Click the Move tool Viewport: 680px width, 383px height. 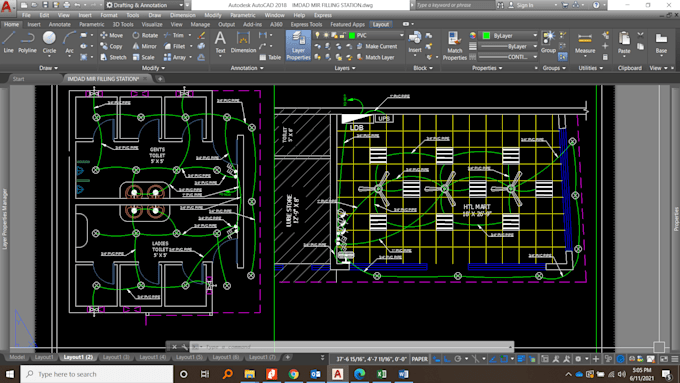[111, 35]
